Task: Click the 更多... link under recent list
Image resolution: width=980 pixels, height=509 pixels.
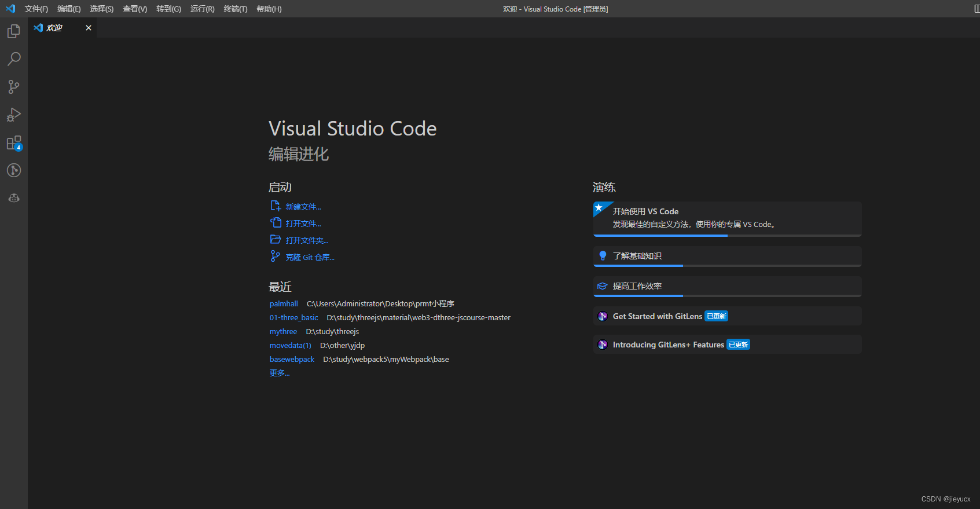Action: (280, 373)
